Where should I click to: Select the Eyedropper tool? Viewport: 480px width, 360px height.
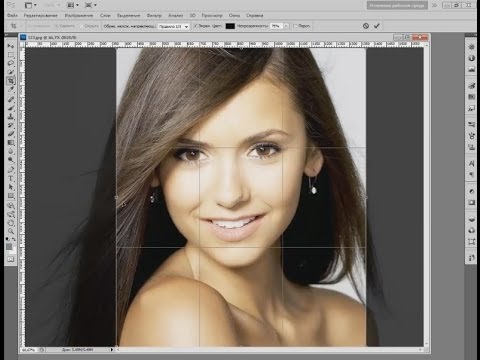click(11, 89)
